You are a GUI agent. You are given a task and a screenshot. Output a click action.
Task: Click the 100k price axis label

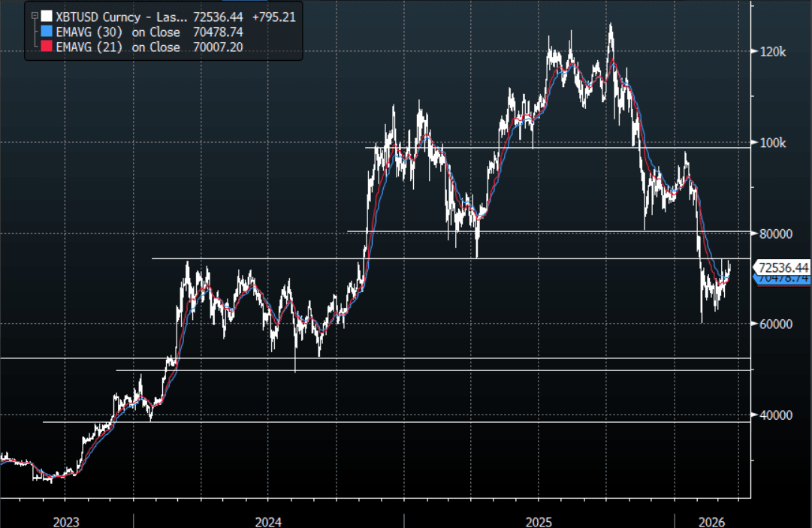pyautogui.click(x=772, y=143)
